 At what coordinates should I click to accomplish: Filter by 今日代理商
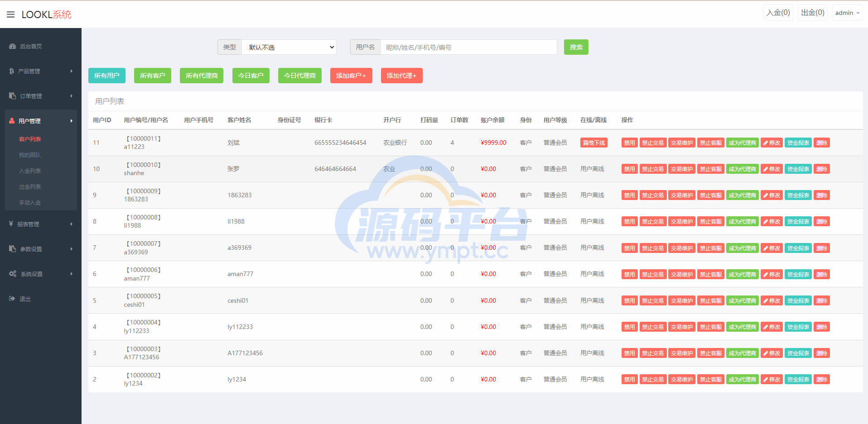(x=300, y=76)
